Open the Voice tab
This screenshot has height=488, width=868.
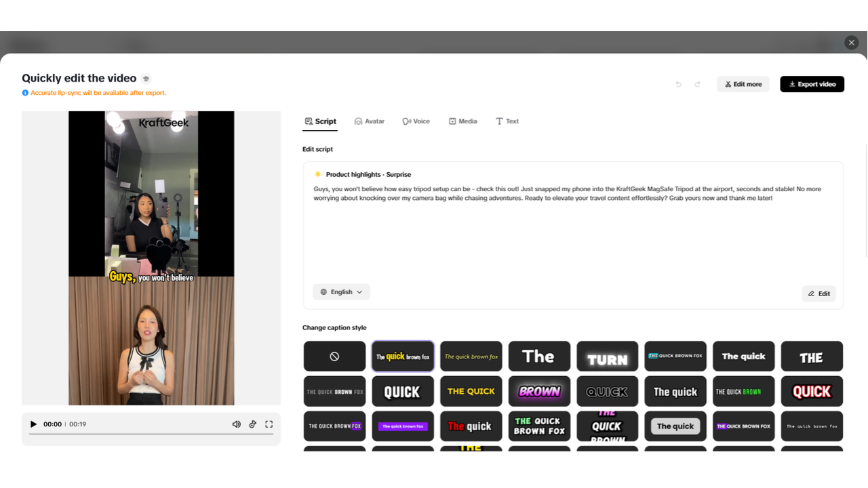(416, 121)
